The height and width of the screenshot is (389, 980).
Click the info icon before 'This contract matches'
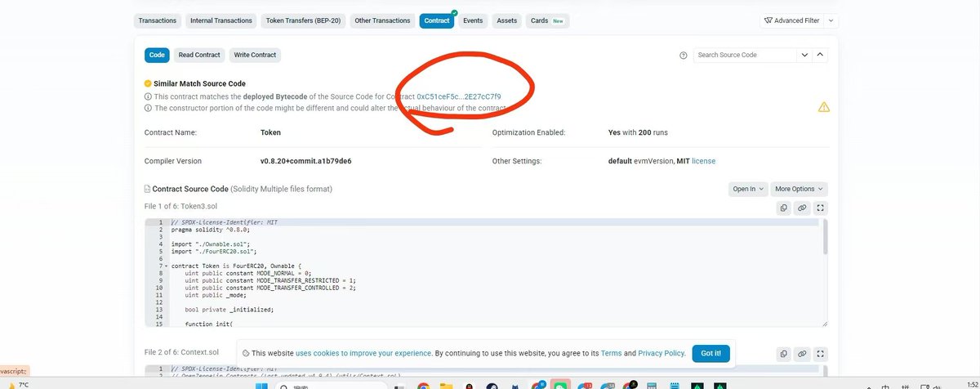click(x=148, y=96)
